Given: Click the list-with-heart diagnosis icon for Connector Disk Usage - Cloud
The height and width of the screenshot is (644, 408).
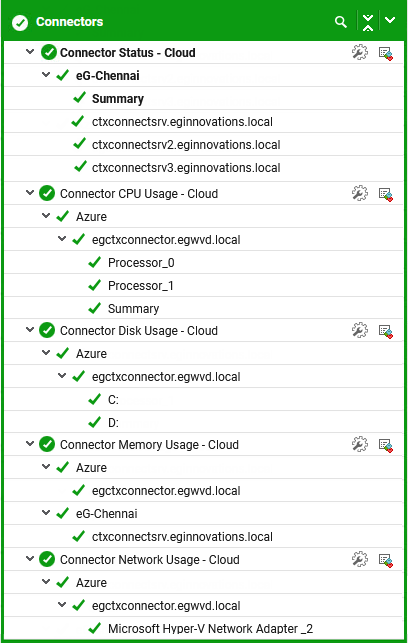Looking at the screenshot, I should 386,331.
